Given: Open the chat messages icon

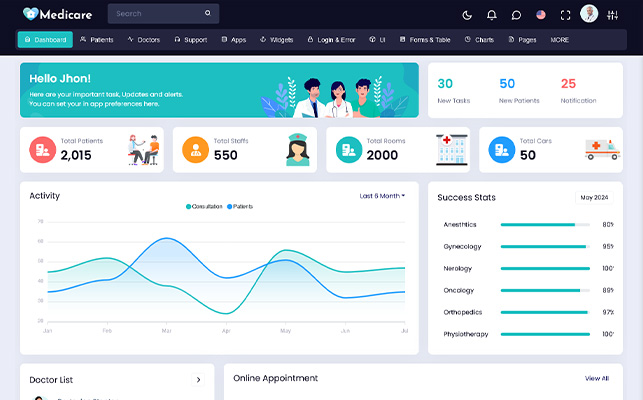Looking at the screenshot, I should [x=516, y=15].
